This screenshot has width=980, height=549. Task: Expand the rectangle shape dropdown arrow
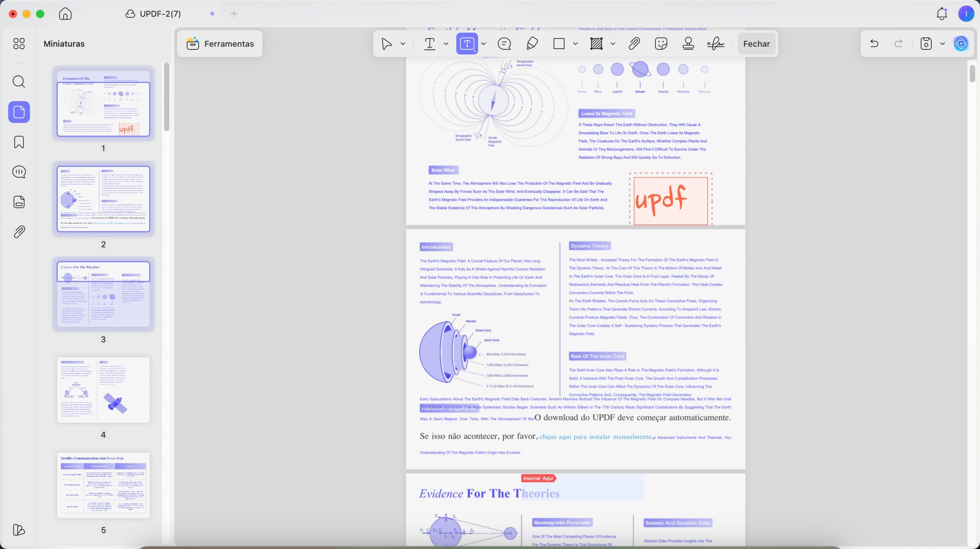point(575,44)
